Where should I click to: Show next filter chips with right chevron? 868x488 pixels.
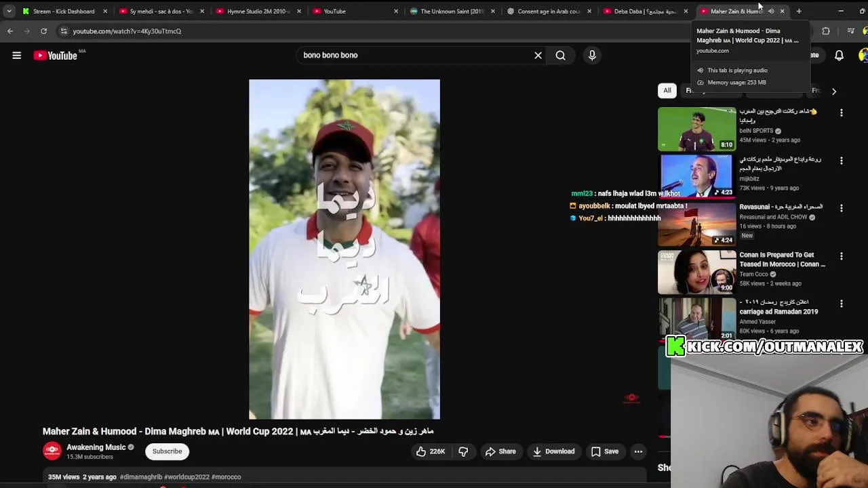pos(834,91)
